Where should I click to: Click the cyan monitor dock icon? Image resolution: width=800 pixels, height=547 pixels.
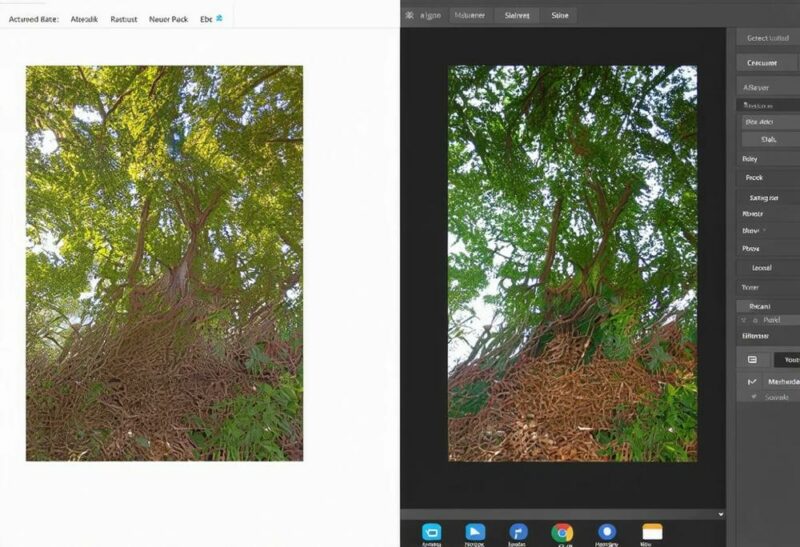point(432,532)
